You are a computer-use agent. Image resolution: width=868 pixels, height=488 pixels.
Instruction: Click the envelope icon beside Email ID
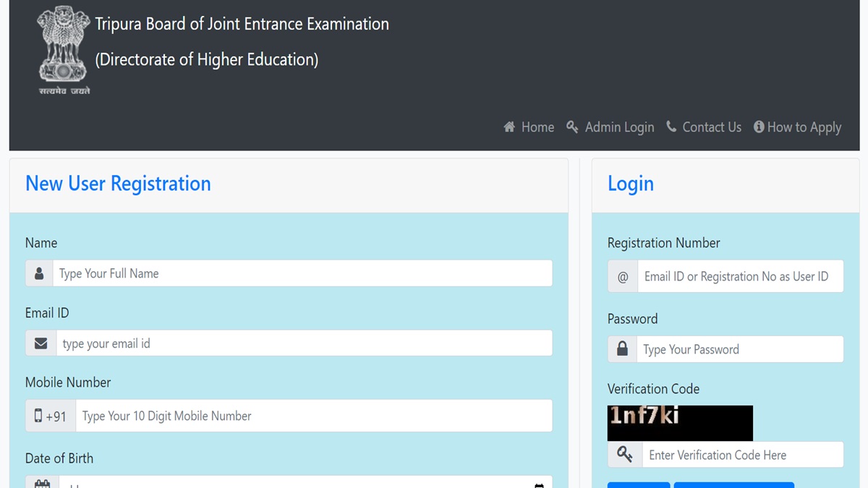41,343
